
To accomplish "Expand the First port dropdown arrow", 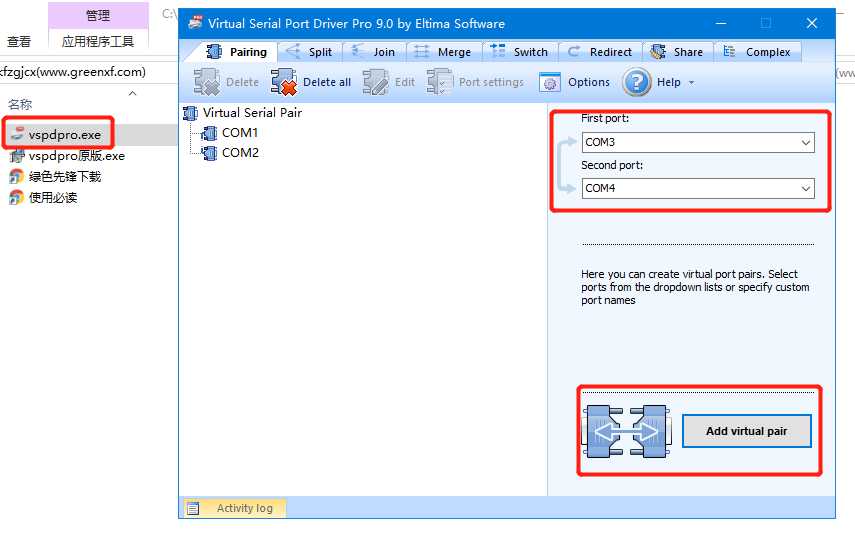I will (805, 143).
